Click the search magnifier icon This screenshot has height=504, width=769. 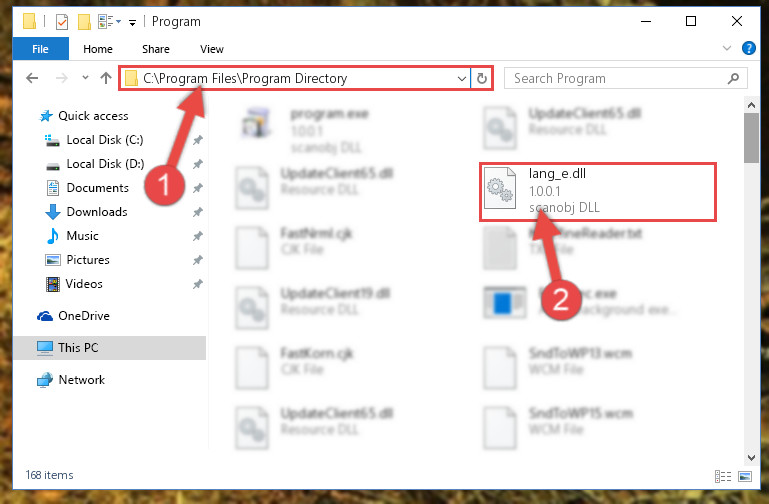[x=733, y=78]
